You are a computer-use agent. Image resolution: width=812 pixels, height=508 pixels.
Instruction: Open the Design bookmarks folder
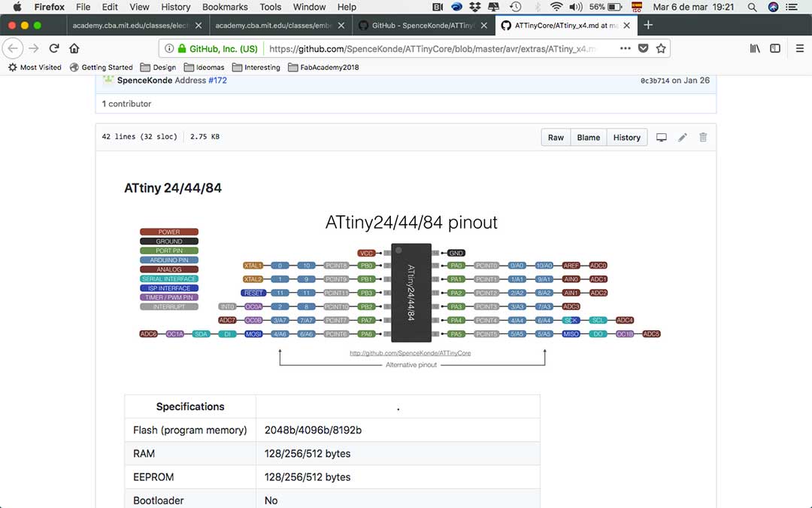(159, 68)
